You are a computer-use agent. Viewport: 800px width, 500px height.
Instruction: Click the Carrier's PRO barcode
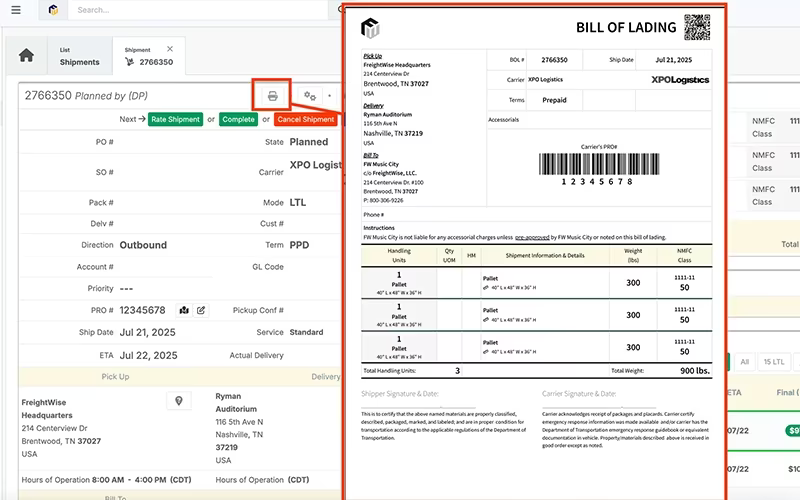pyautogui.click(x=599, y=164)
